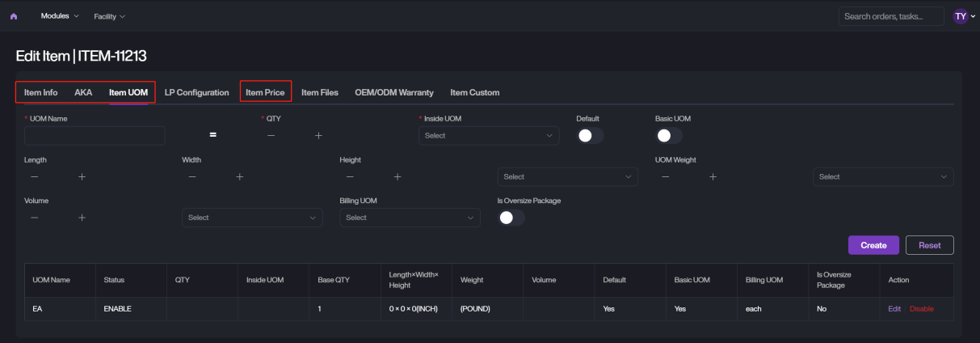
Task: Open the Inside UOM dropdown
Action: pyautogui.click(x=489, y=136)
